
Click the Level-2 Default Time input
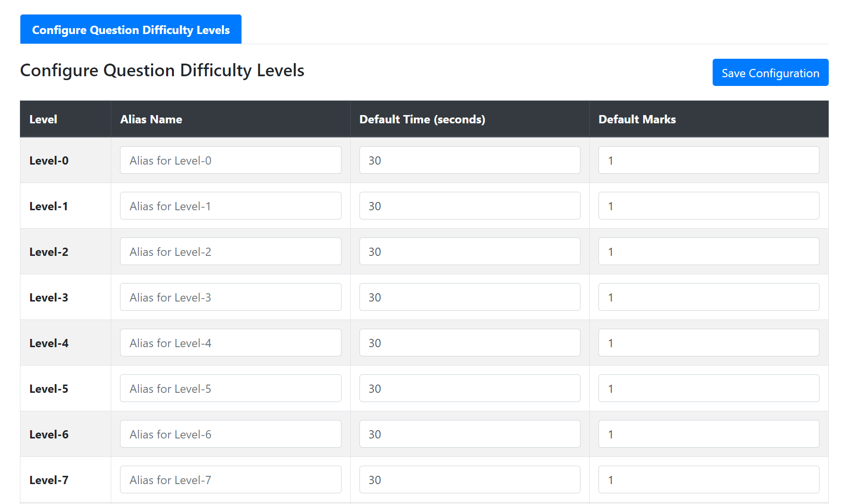click(x=469, y=252)
